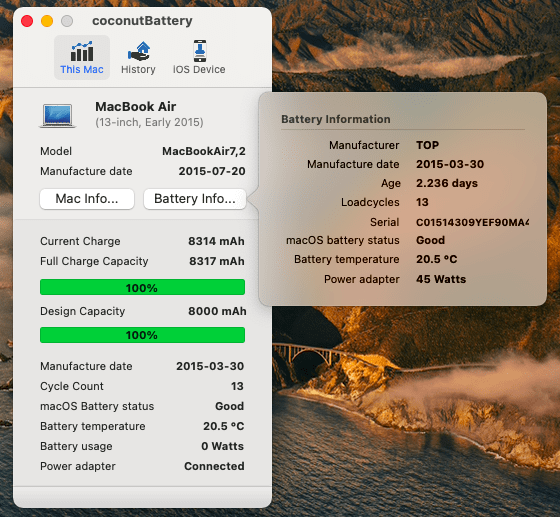Select the 8000 mAh design capacity value

pos(217,311)
